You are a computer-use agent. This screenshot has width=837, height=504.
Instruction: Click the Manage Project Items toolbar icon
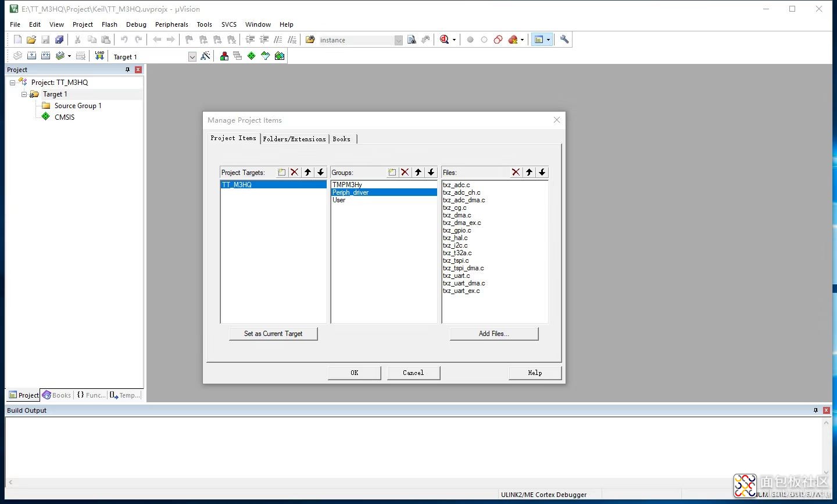[224, 56]
